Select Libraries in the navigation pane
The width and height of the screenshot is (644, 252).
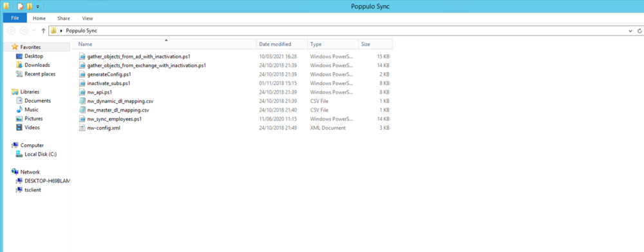(30, 92)
